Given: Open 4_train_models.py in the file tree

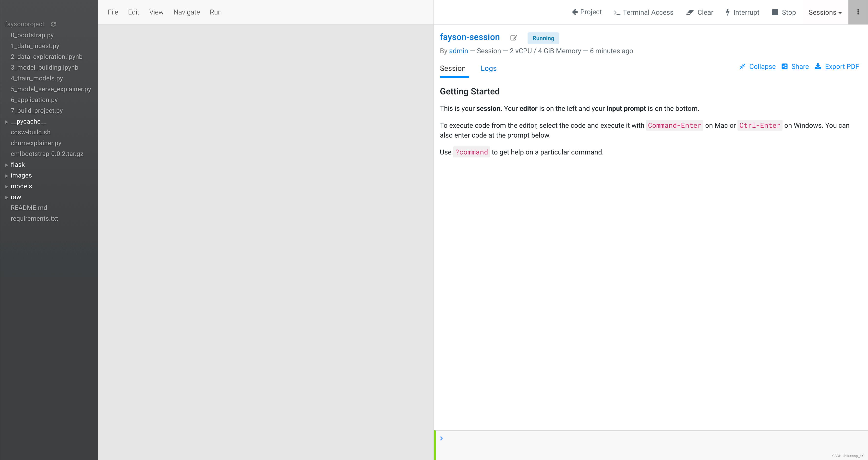Looking at the screenshot, I should click(37, 78).
